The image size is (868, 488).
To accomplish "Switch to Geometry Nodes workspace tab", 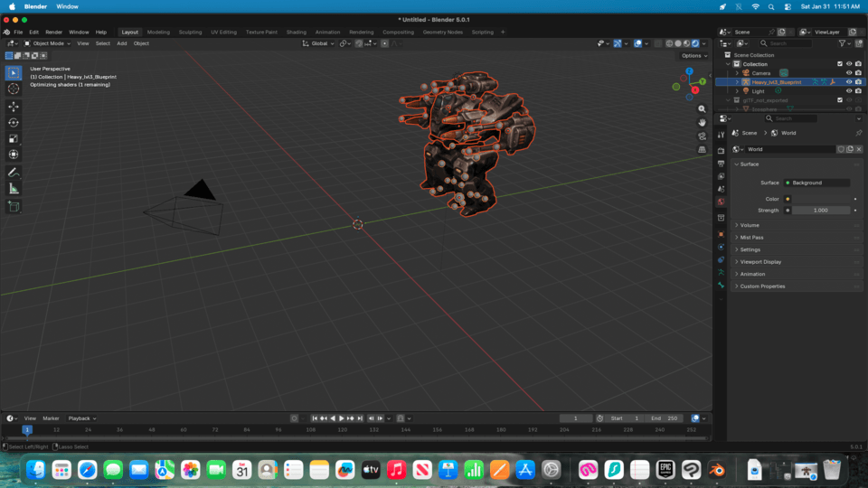I will click(x=442, y=33).
